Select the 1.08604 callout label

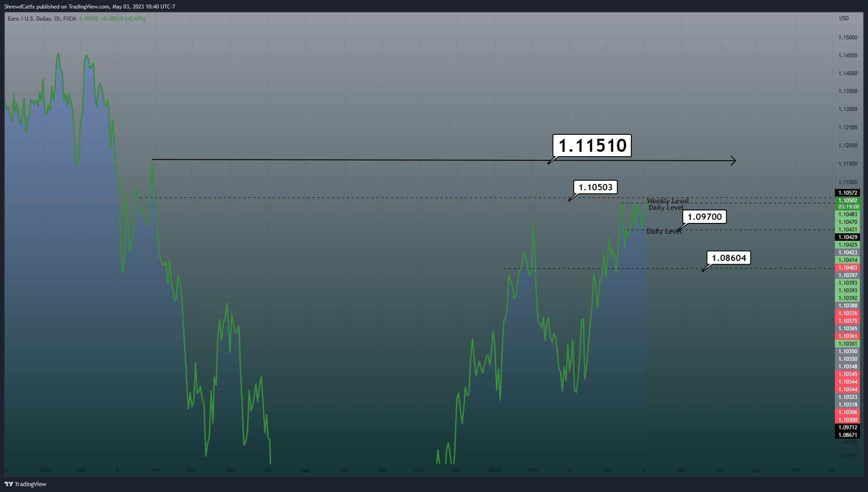(729, 258)
